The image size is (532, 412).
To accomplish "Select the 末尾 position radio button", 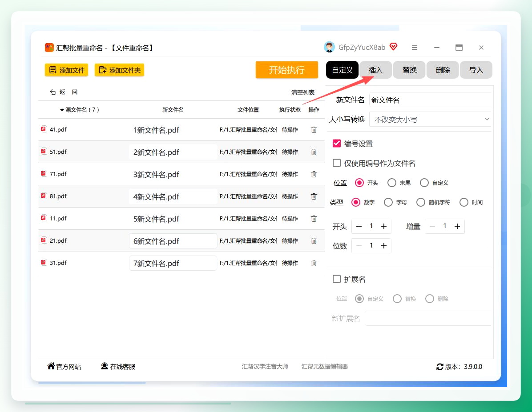I will coord(392,183).
